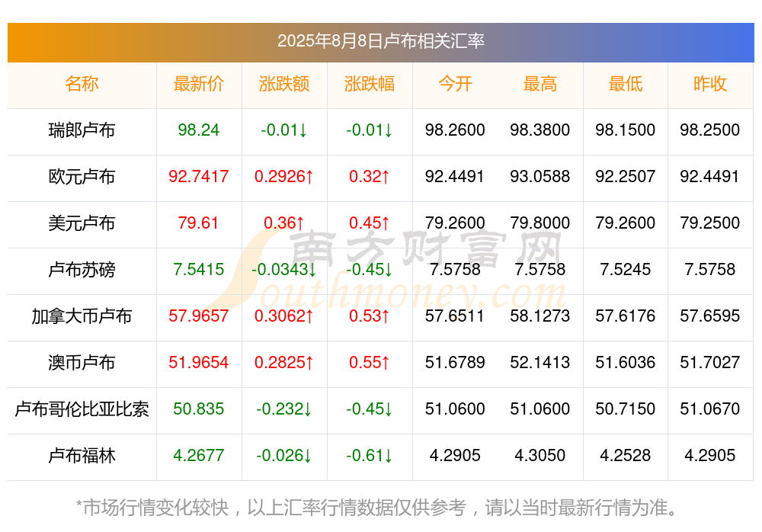This screenshot has height=532, width=762.
Task: Click the 涨跌额 column header
Action: point(283,84)
